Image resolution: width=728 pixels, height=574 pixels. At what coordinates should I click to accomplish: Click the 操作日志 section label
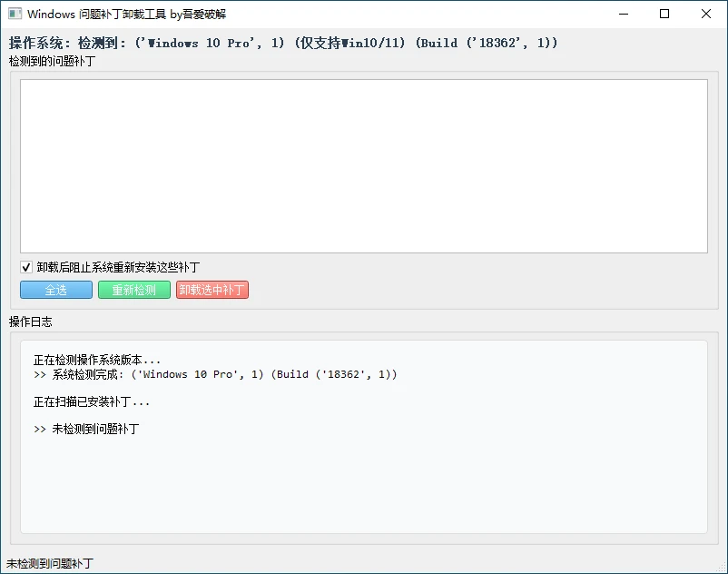[x=31, y=322]
